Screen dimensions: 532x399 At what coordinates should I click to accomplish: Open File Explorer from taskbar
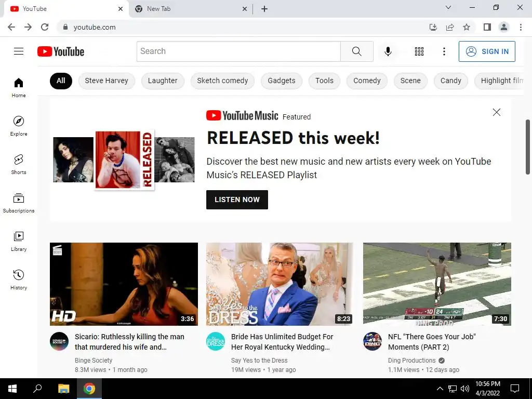[x=63, y=389]
